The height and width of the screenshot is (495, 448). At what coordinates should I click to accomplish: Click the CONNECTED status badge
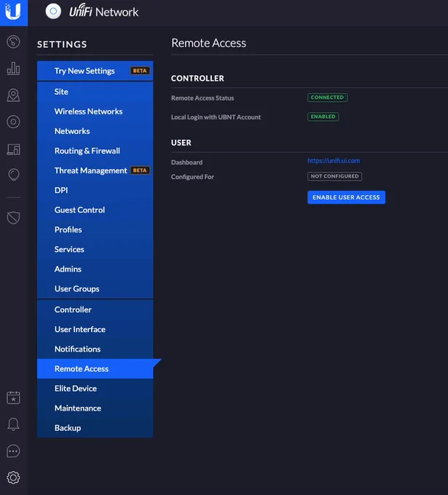[327, 98]
